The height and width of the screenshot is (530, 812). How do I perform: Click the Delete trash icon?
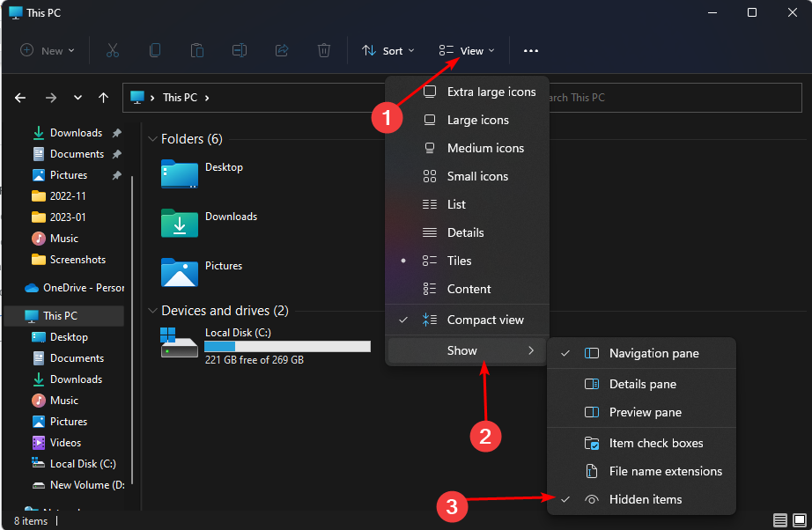[324, 50]
